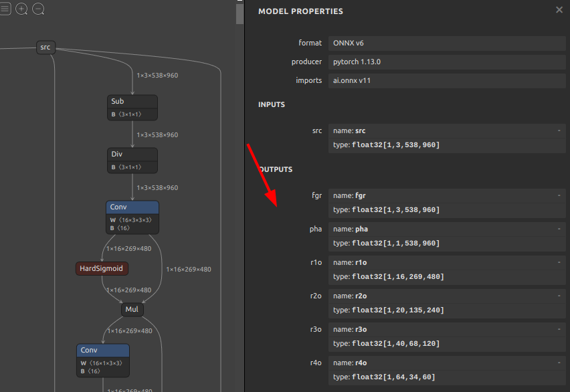Click the zoom in magnifier icon
Image resolution: width=570 pixels, height=392 pixels.
21,9
